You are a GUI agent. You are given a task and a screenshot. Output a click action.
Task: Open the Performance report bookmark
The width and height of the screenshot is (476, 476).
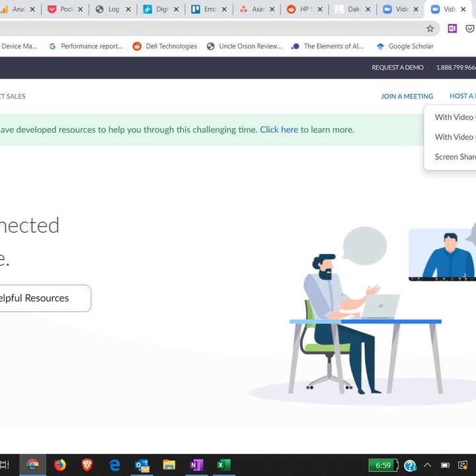click(x=86, y=46)
